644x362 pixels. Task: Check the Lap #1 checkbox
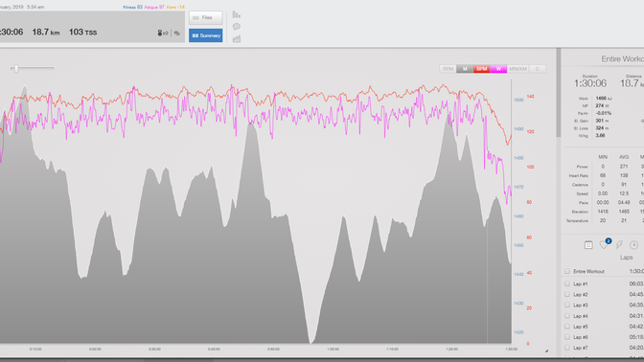567,283
